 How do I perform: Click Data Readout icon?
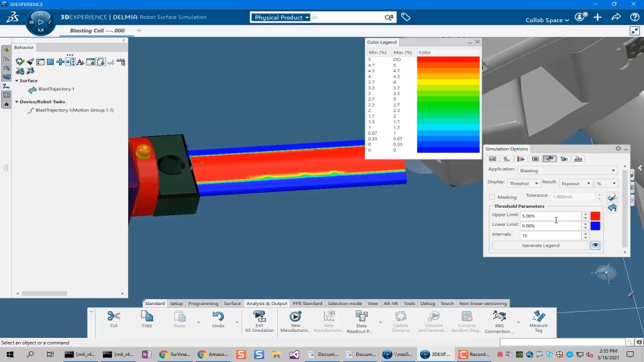tap(362, 321)
